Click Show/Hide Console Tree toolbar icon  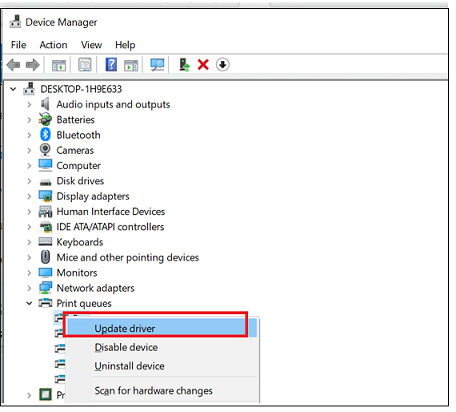point(59,65)
